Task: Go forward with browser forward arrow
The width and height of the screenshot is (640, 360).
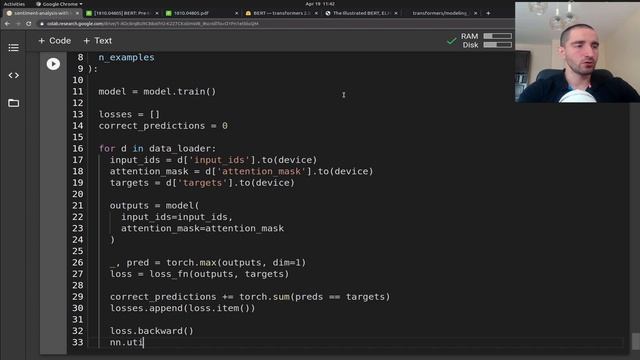Action: coord(18,24)
